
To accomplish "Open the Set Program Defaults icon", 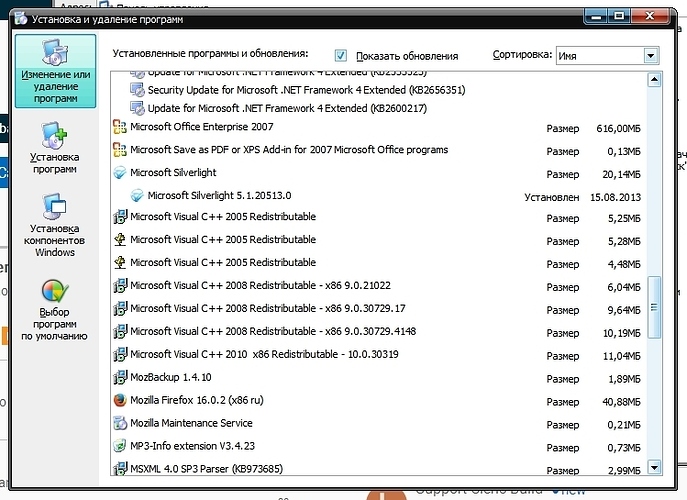I will pos(56,292).
